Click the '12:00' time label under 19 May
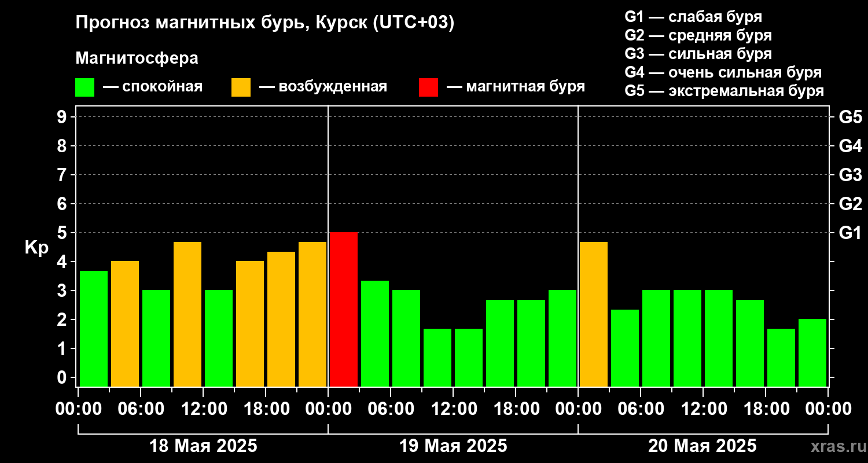 point(453,409)
